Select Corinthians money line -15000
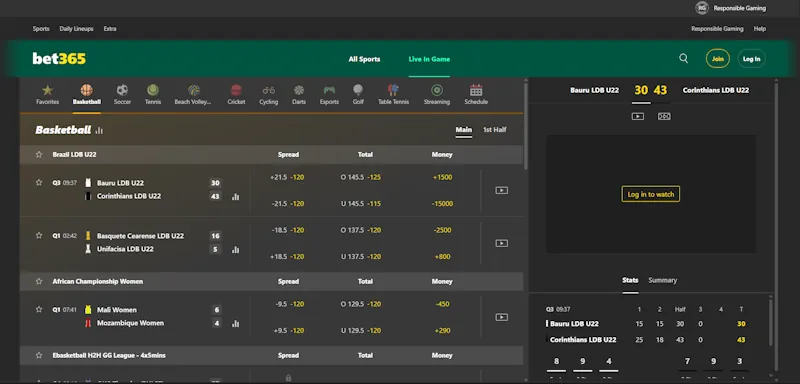 tap(442, 203)
